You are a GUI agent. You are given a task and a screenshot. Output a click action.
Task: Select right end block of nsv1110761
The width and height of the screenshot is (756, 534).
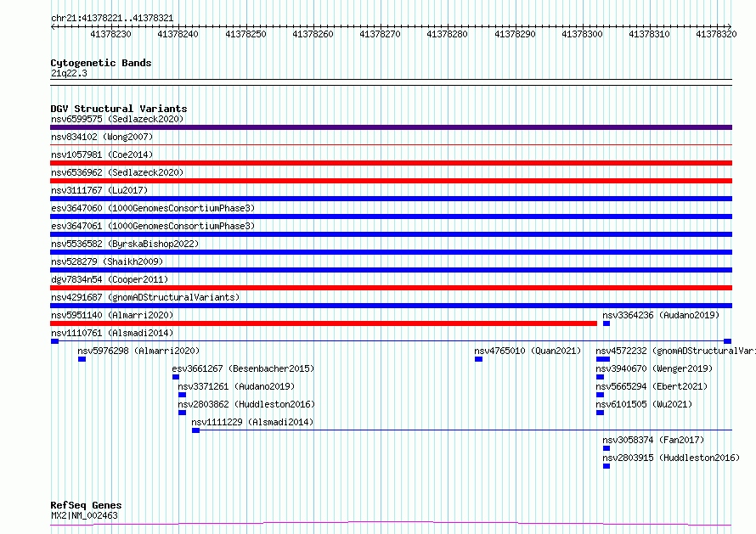click(x=728, y=341)
